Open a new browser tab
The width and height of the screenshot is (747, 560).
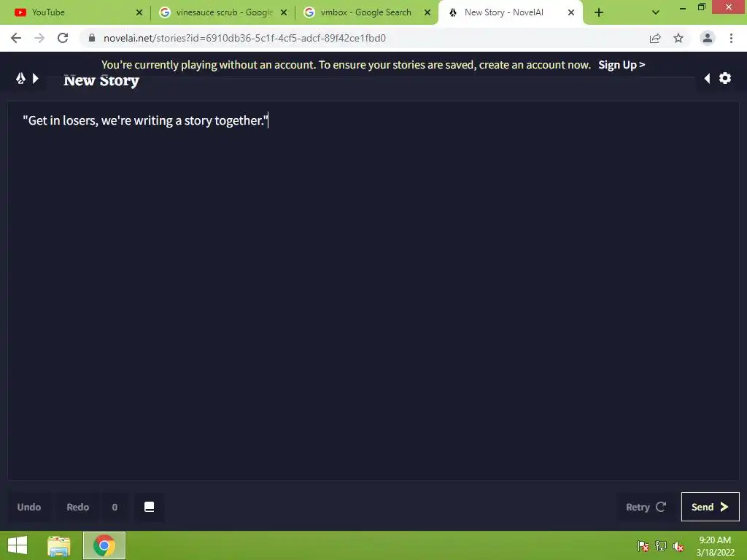point(599,12)
